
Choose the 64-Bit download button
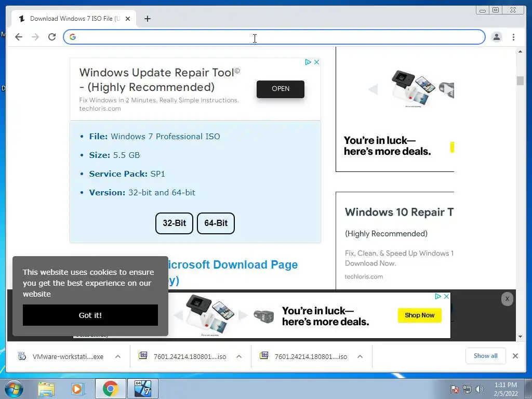click(x=216, y=223)
